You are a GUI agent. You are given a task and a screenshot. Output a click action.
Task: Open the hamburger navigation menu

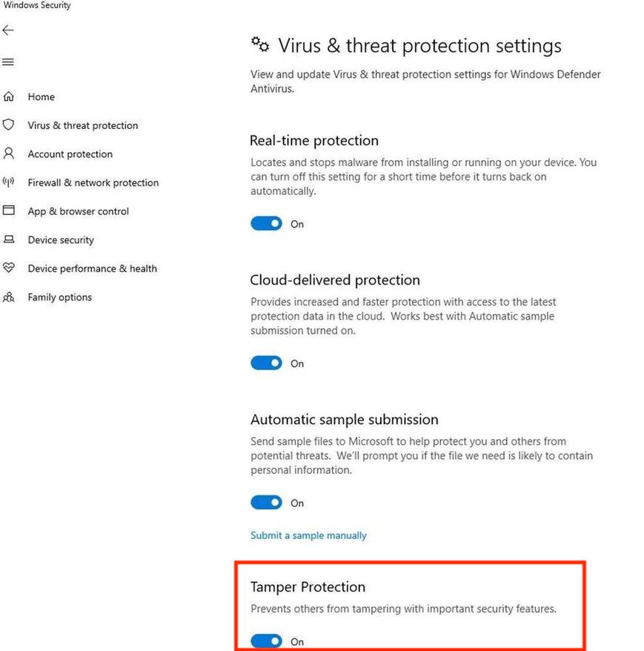[8, 62]
